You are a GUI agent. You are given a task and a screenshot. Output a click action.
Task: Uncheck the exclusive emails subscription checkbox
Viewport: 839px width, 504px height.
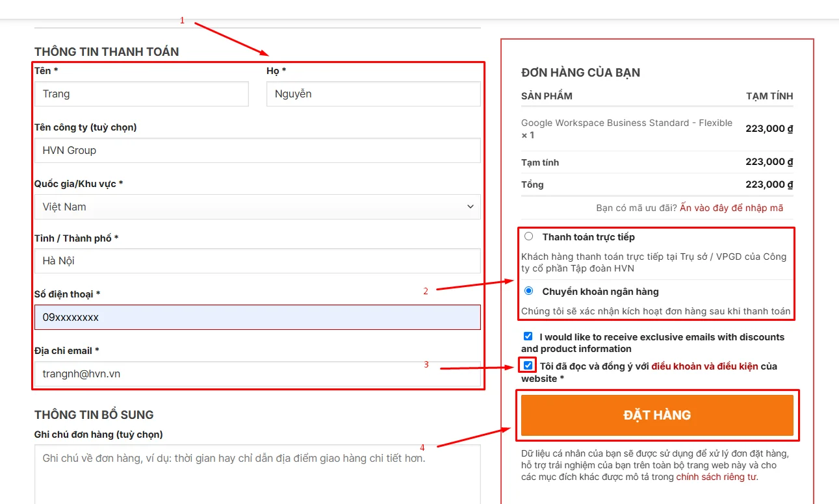[x=528, y=336]
